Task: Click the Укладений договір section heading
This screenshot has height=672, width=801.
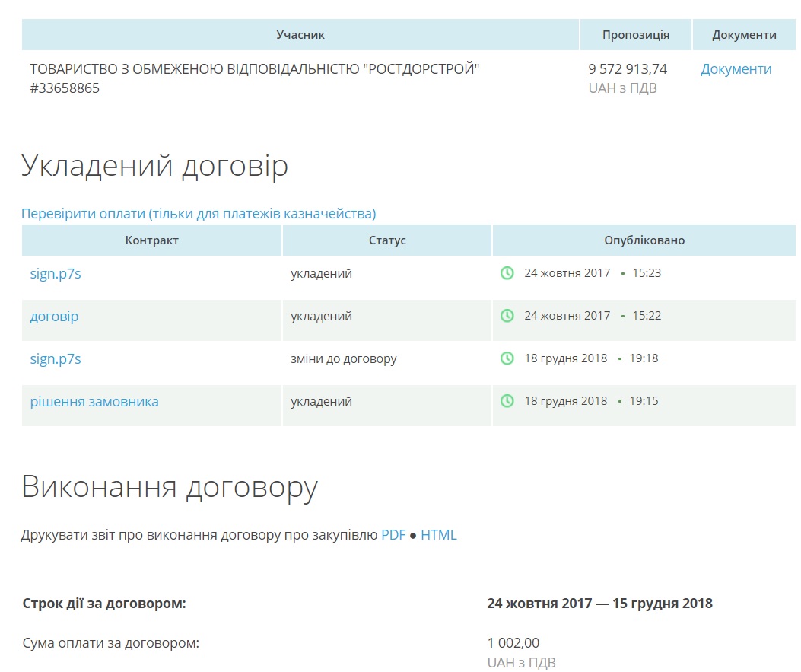Action: [154, 166]
